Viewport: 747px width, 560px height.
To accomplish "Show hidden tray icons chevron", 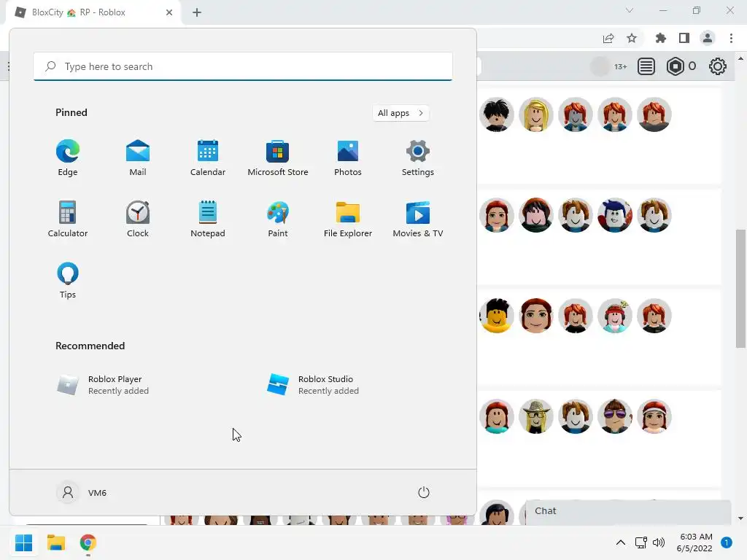I will pos(620,542).
